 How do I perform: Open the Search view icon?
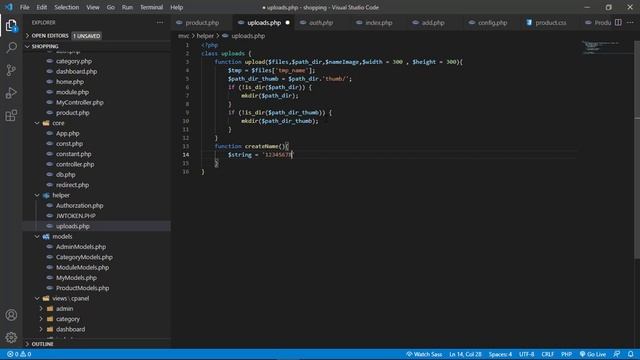coord(11,48)
